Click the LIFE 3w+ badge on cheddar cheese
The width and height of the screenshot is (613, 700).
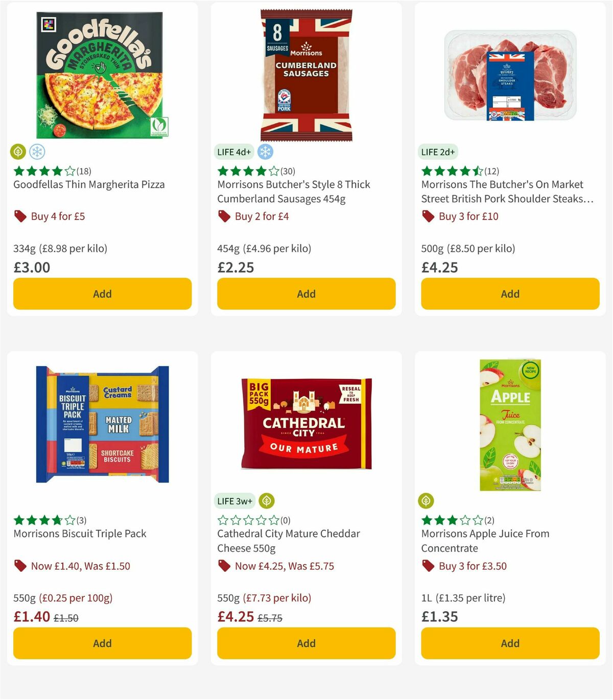coord(234,501)
